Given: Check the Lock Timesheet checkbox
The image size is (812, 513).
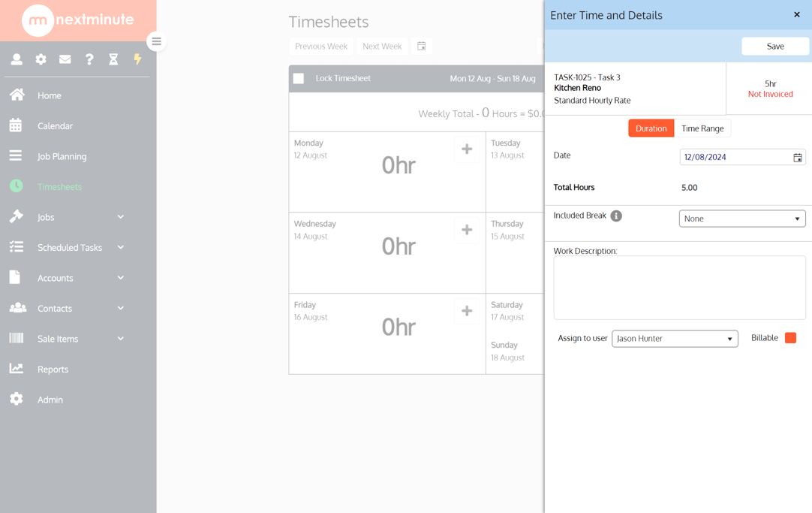Looking at the screenshot, I should 299,78.
